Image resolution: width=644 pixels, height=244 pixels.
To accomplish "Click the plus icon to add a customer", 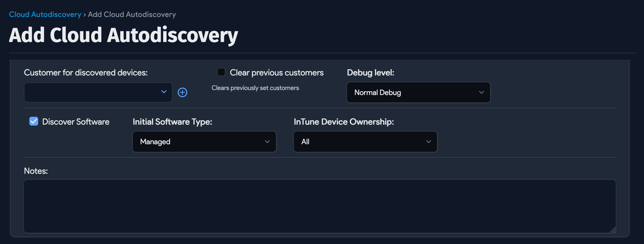I will [x=182, y=92].
